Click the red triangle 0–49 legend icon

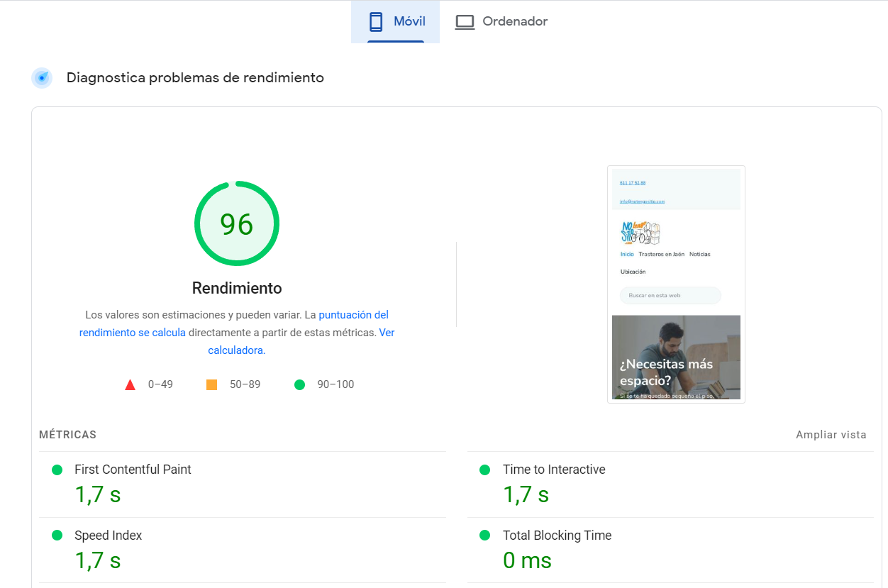(130, 384)
